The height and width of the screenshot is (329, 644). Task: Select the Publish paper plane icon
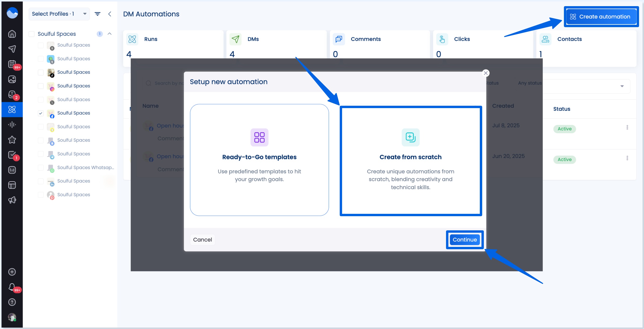[x=12, y=49]
